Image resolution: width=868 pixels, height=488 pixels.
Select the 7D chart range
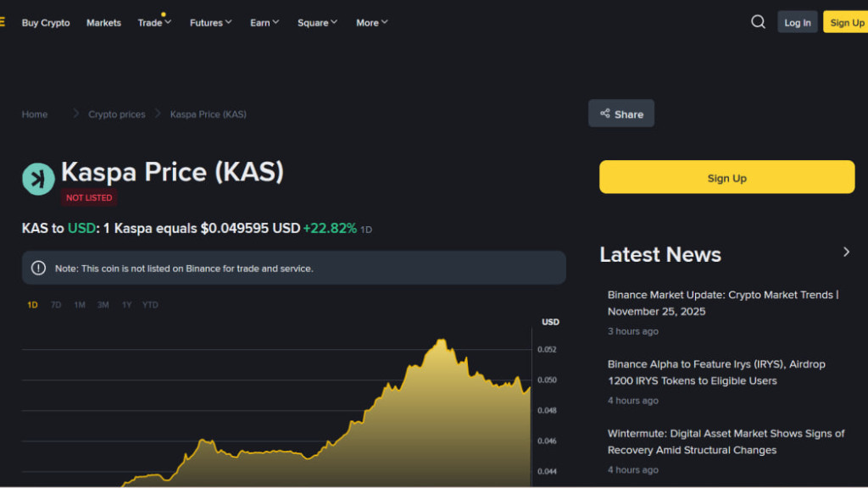[56, 305]
